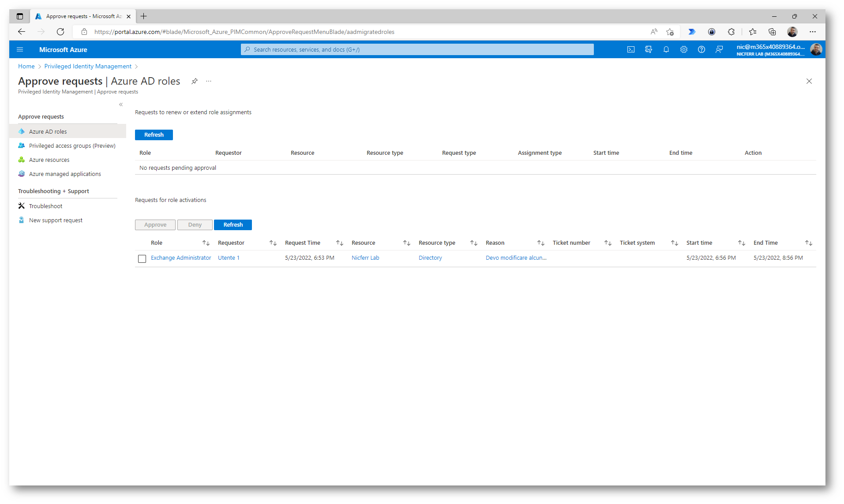Select Azure AD roles in sidebar
The width and height of the screenshot is (844, 504).
coord(68,131)
